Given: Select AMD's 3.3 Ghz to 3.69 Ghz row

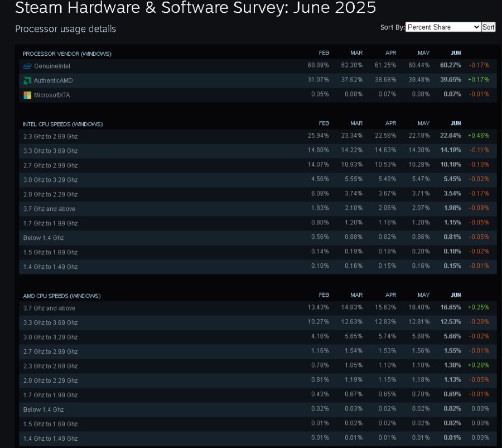Looking at the screenshot, I should click(50, 323).
